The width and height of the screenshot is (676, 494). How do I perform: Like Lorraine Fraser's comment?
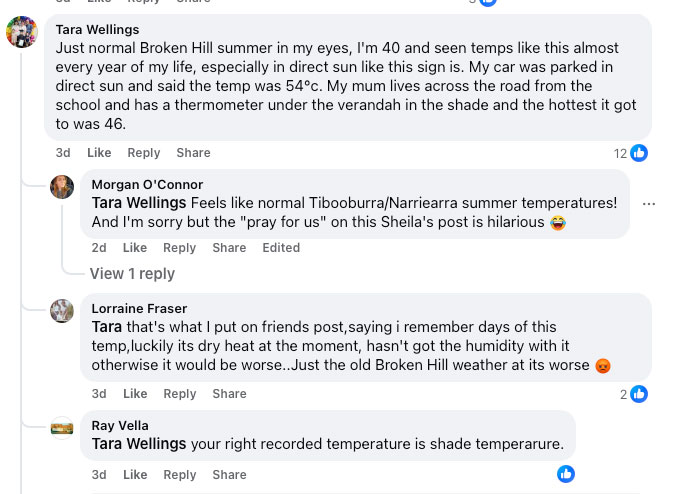pyautogui.click(x=135, y=394)
